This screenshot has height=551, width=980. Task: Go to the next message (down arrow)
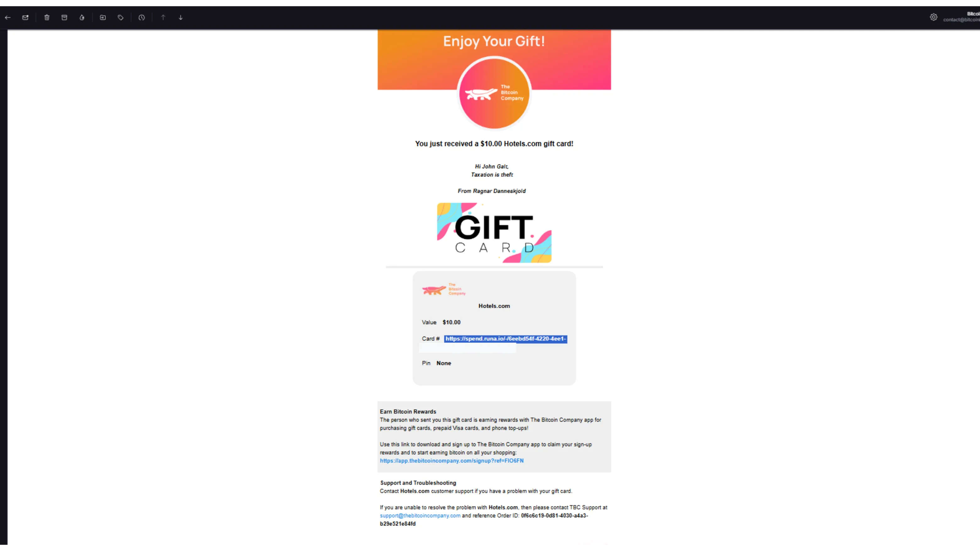point(181,18)
